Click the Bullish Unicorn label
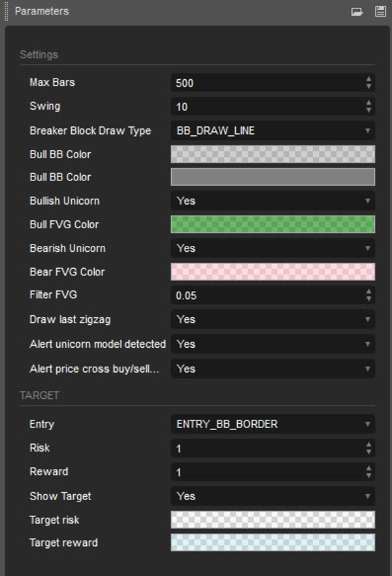Screen dimensions: 392x576 pos(65,201)
